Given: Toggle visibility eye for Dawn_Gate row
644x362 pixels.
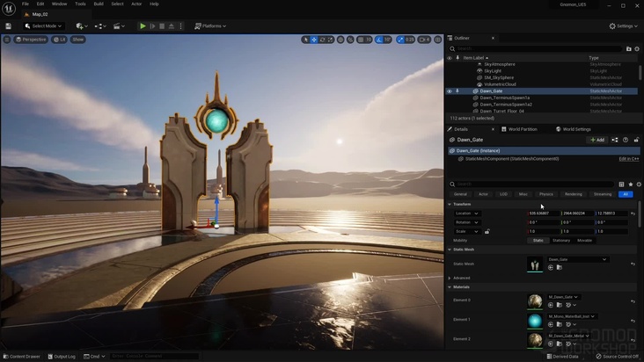Looking at the screenshot, I should click(x=450, y=91).
